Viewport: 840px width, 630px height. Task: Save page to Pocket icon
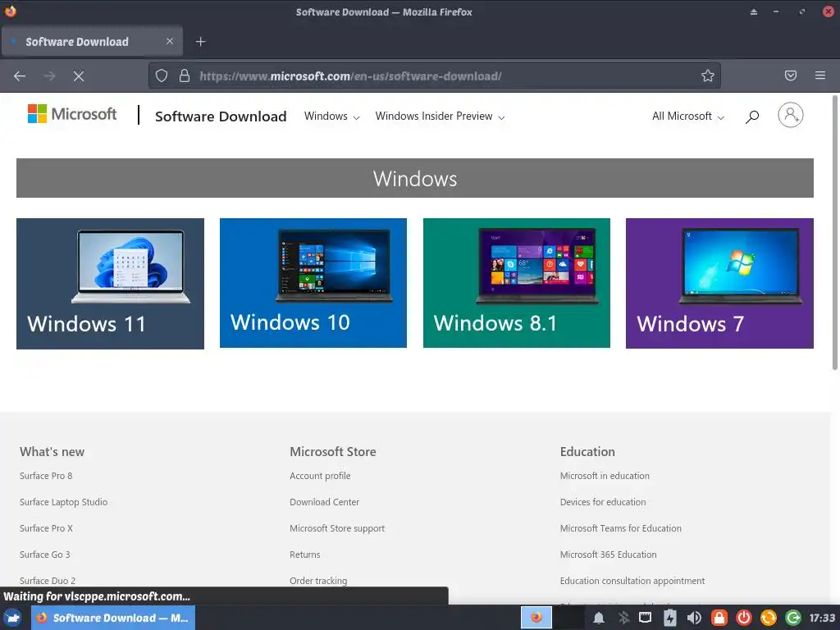(791, 75)
